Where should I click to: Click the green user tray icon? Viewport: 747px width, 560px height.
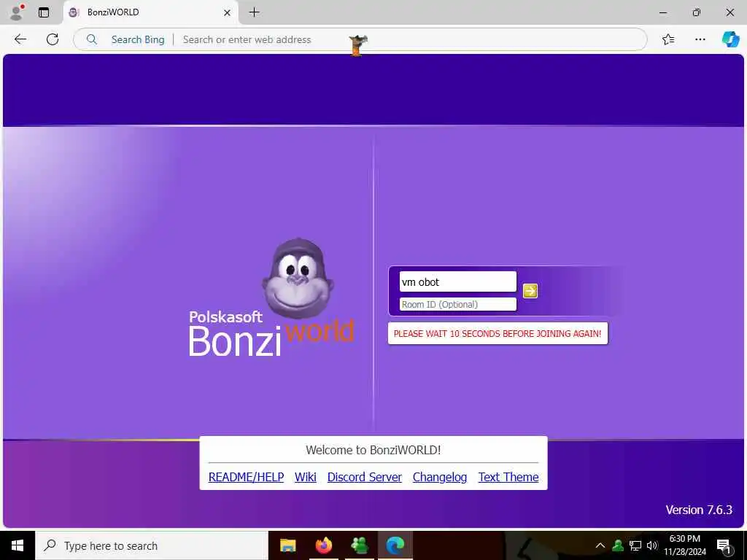coord(618,545)
